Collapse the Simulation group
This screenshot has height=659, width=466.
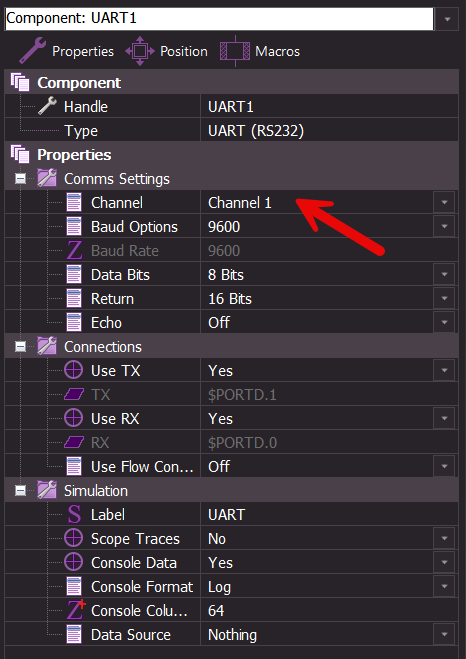20,490
